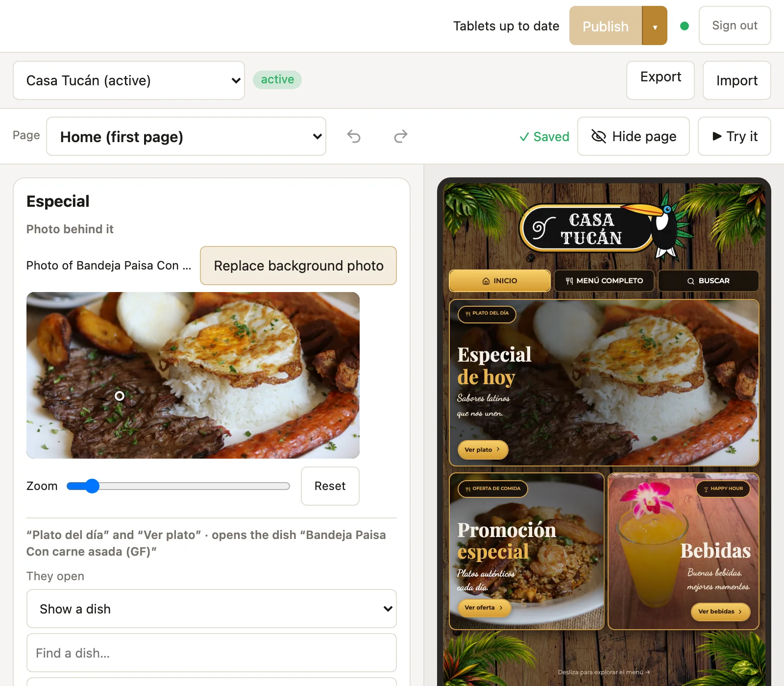The height and width of the screenshot is (686, 784).
Task: Click the Zoom slider handle
Action: click(x=92, y=486)
